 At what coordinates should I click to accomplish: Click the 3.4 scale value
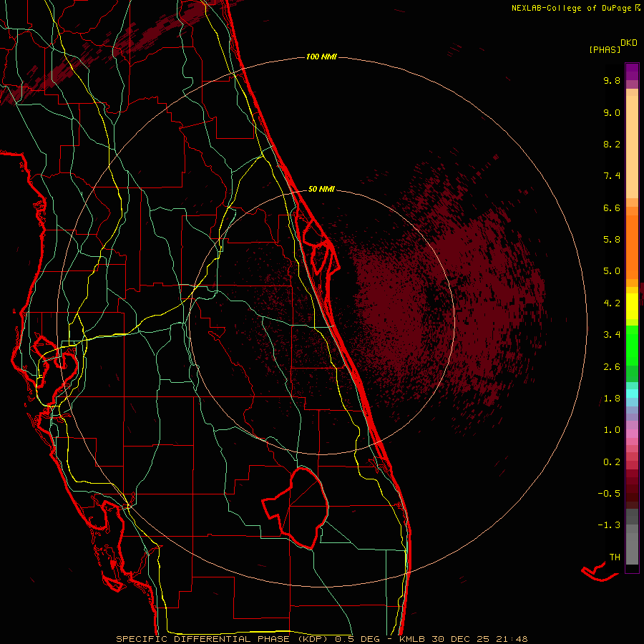tap(612, 335)
